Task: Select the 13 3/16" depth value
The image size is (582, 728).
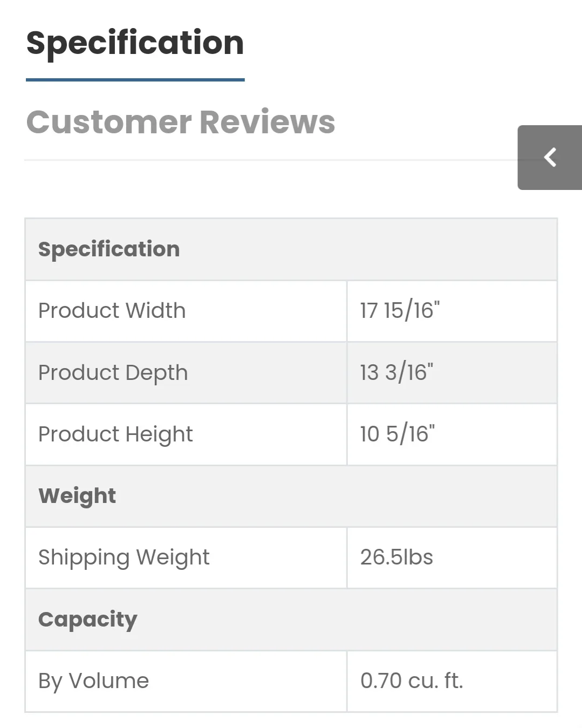Action: [x=396, y=373]
